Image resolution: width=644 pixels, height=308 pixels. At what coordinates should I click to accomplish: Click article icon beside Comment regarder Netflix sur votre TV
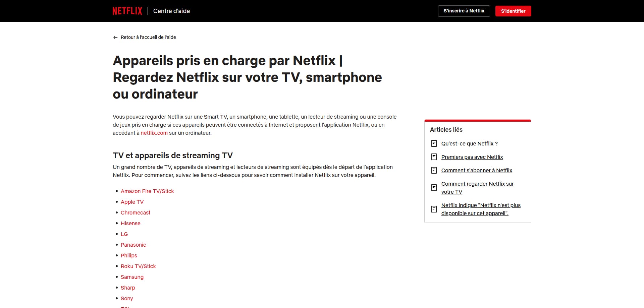(434, 188)
